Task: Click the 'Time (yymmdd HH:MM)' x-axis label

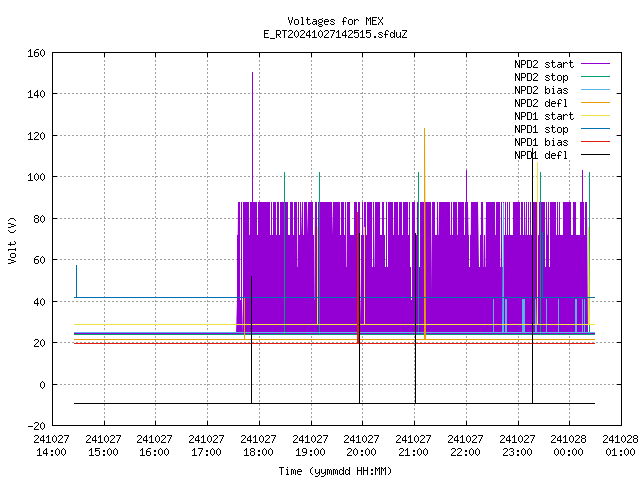Action: [335, 471]
